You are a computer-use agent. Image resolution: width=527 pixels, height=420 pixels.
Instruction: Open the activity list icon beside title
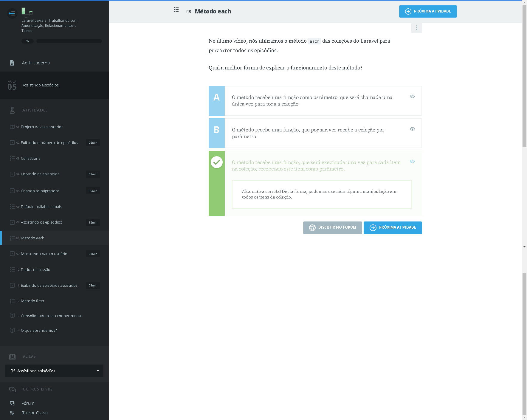tap(176, 10)
